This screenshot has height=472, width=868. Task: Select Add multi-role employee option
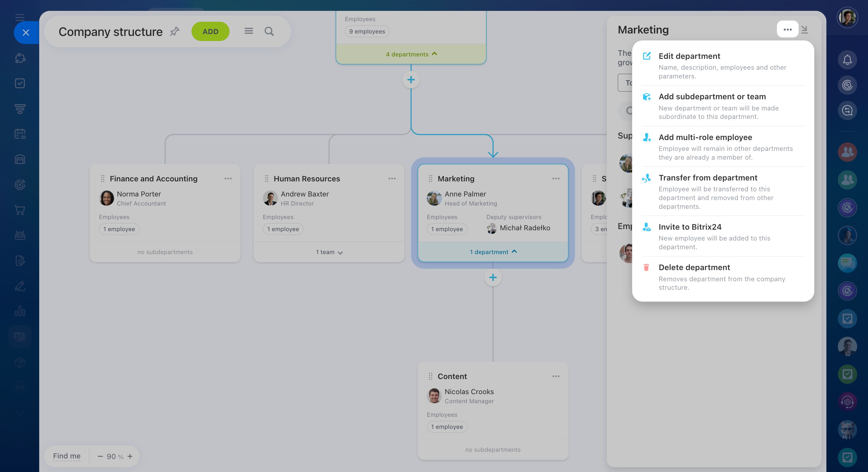tap(705, 137)
